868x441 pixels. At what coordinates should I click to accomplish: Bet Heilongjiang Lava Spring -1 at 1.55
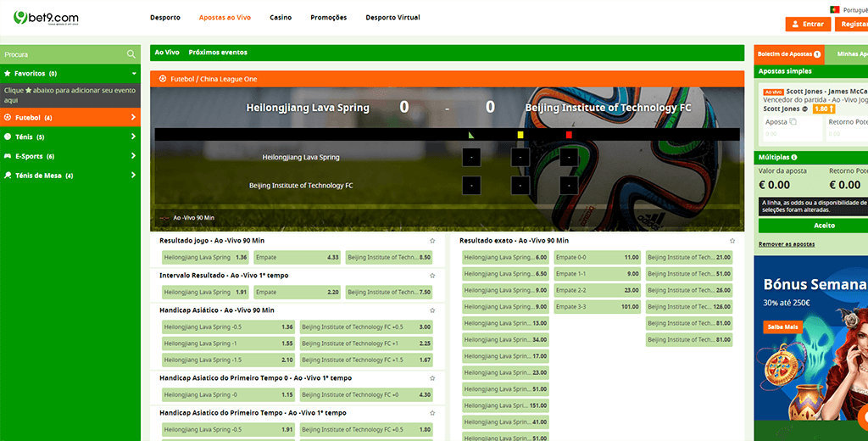coord(229,343)
